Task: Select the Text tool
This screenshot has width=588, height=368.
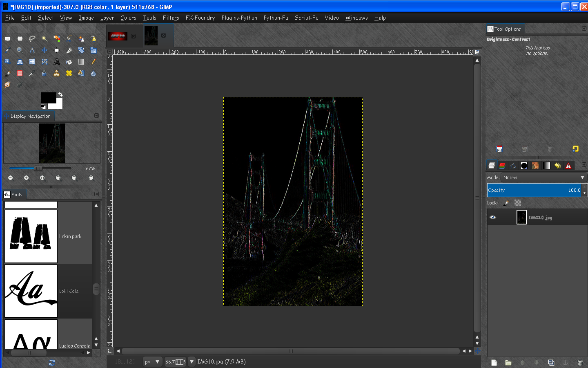Action: pyautogui.click(x=56, y=62)
